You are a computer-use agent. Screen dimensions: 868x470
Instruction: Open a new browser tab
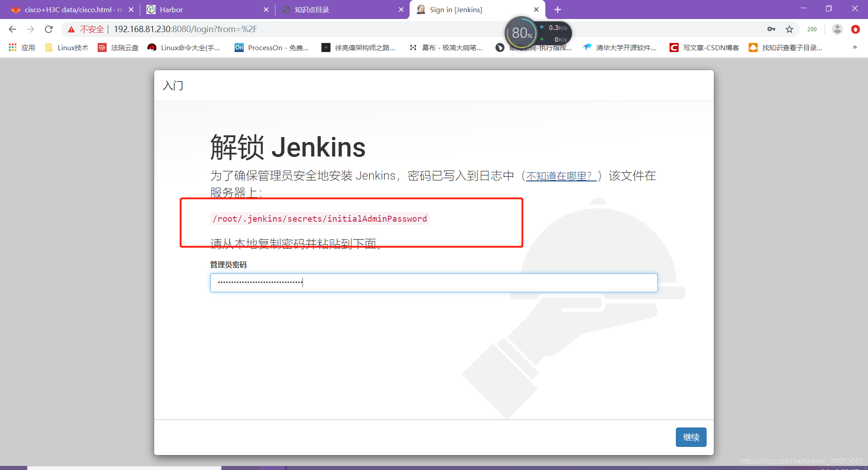tap(558, 9)
